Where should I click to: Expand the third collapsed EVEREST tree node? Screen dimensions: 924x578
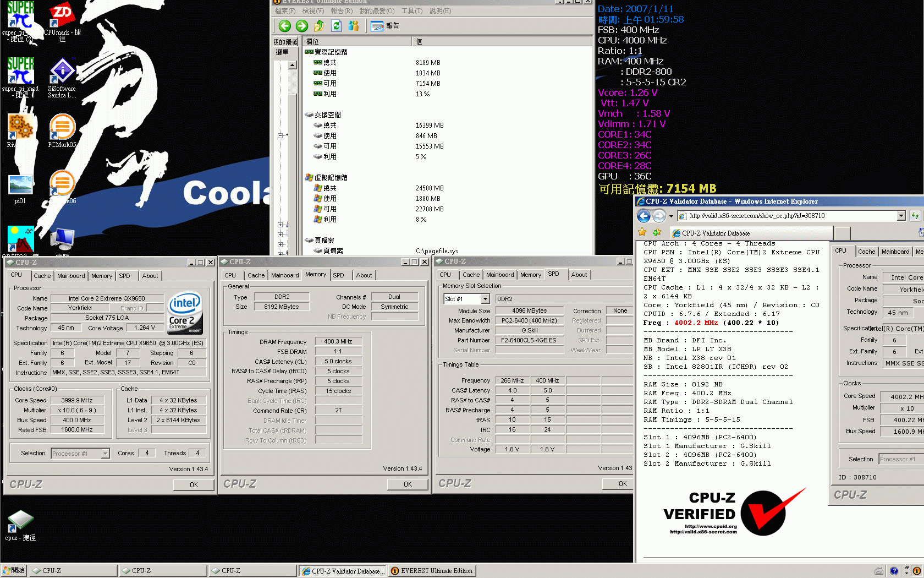280,244
